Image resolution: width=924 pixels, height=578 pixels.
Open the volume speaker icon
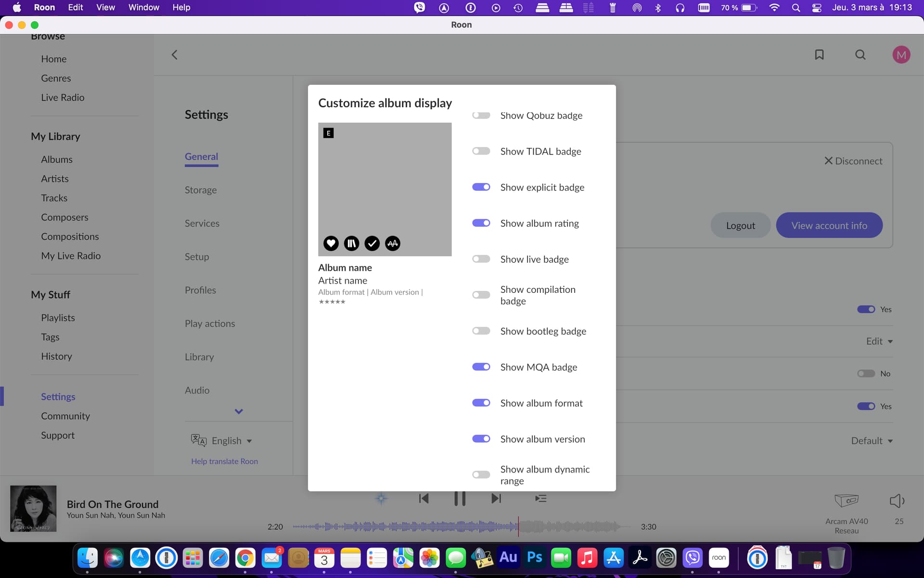(898, 501)
